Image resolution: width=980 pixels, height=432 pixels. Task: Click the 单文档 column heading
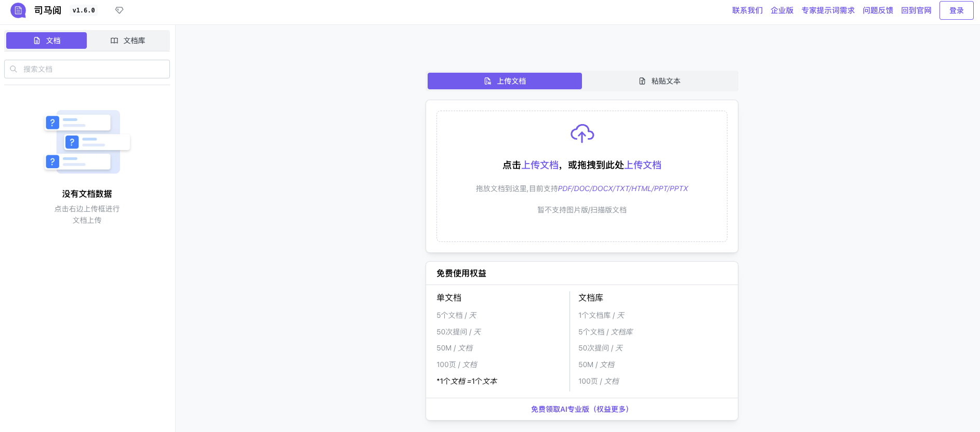click(x=449, y=298)
